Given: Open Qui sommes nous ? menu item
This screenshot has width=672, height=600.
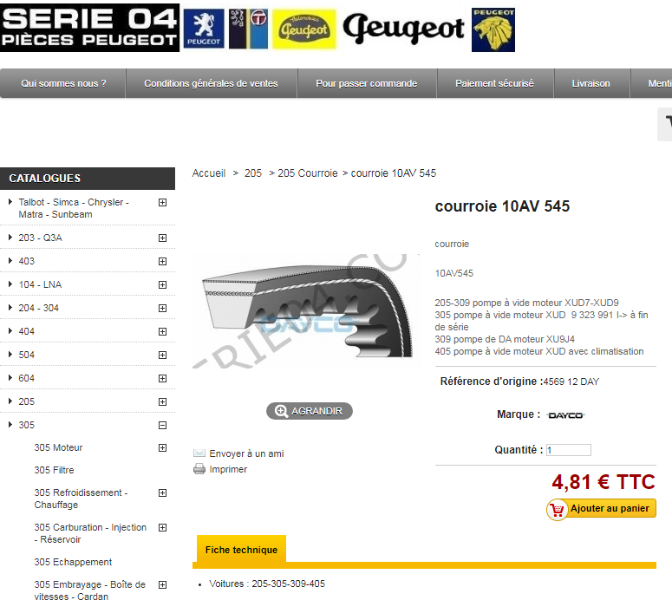Looking at the screenshot, I should click(63, 84).
